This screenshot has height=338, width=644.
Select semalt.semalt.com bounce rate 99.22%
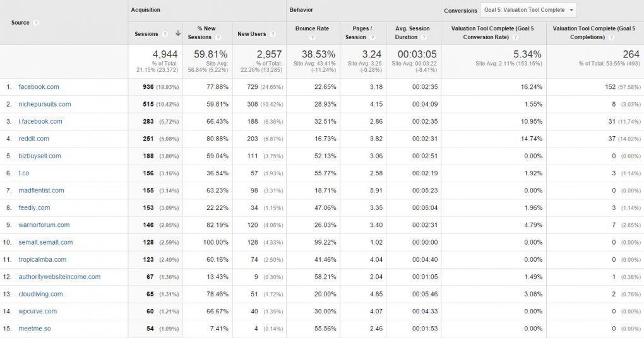pos(325,242)
